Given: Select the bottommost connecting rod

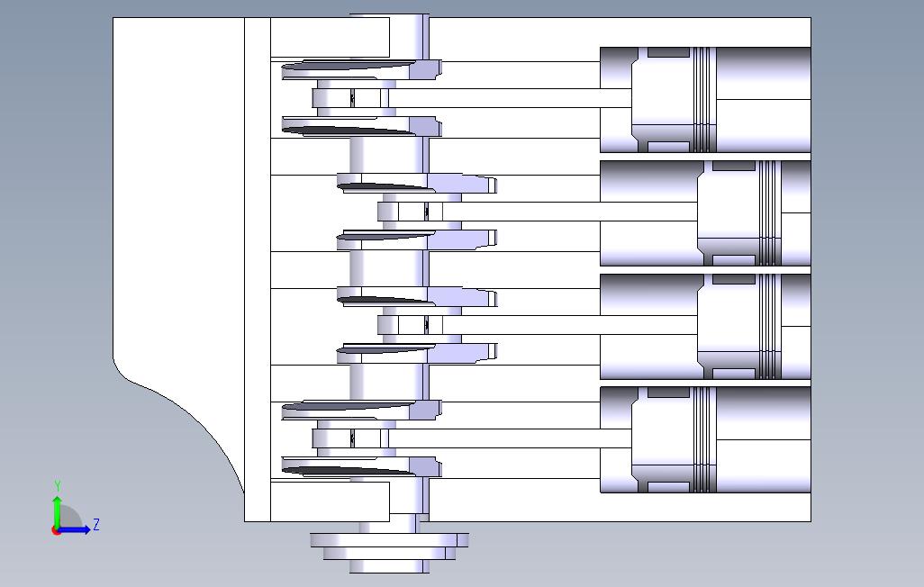Looking at the screenshot, I should pyautogui.click(x=471, y=438).
